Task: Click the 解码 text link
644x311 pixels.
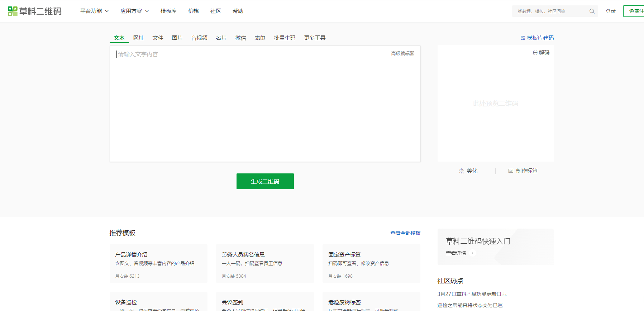Action: coord(544,52)
